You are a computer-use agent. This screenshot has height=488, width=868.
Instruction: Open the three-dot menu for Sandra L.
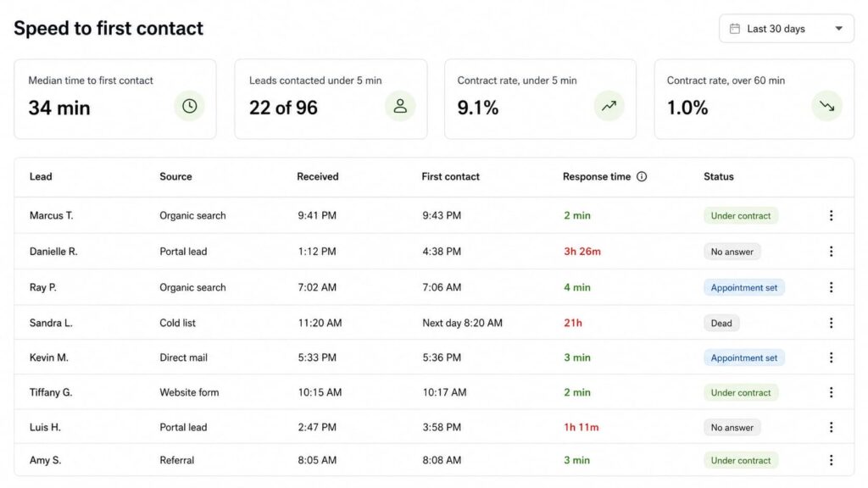831,323
